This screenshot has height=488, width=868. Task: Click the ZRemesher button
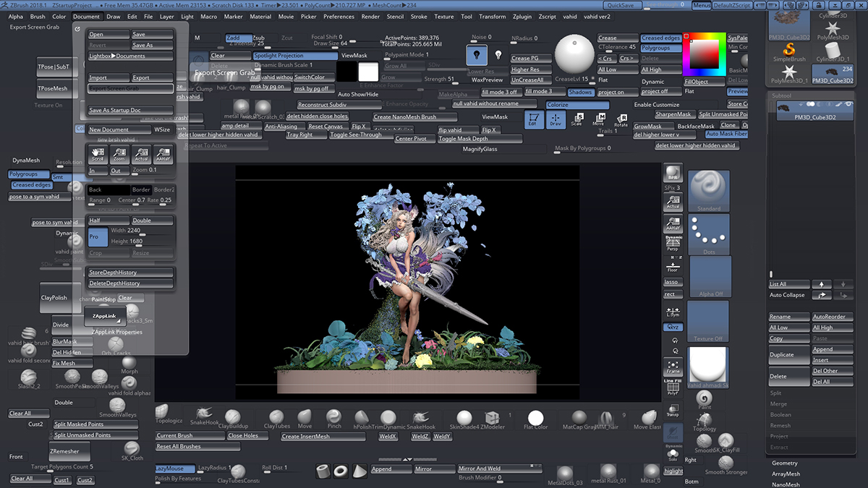point(70,451)
